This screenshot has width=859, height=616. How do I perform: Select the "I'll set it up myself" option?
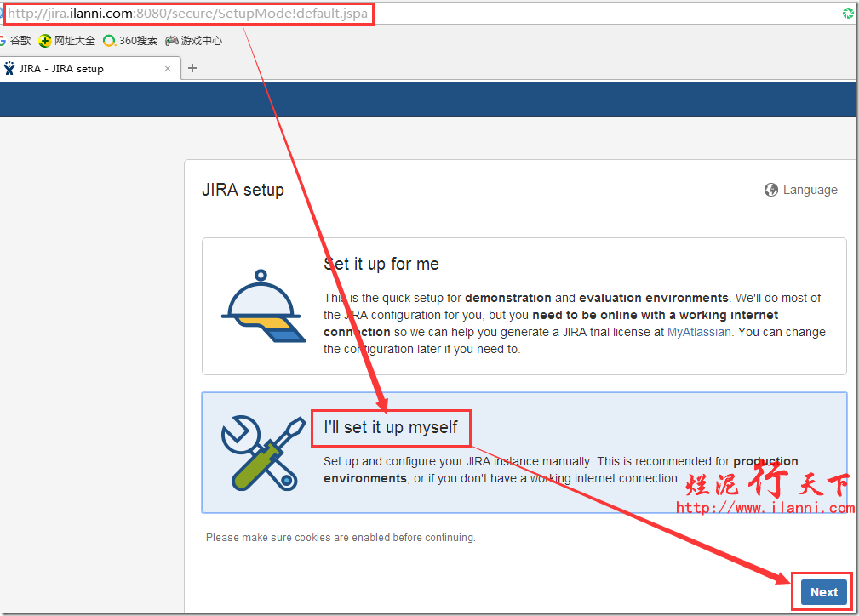point(524,453)
